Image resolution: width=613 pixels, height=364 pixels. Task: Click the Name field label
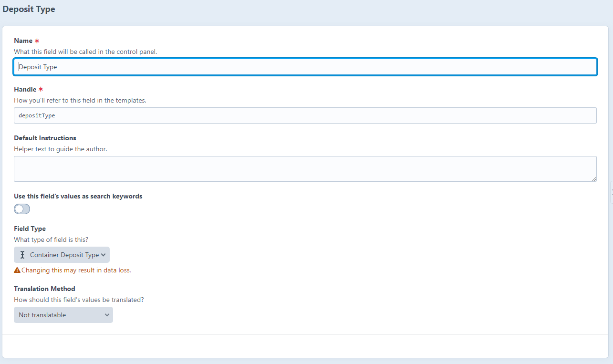click(23, 41)
